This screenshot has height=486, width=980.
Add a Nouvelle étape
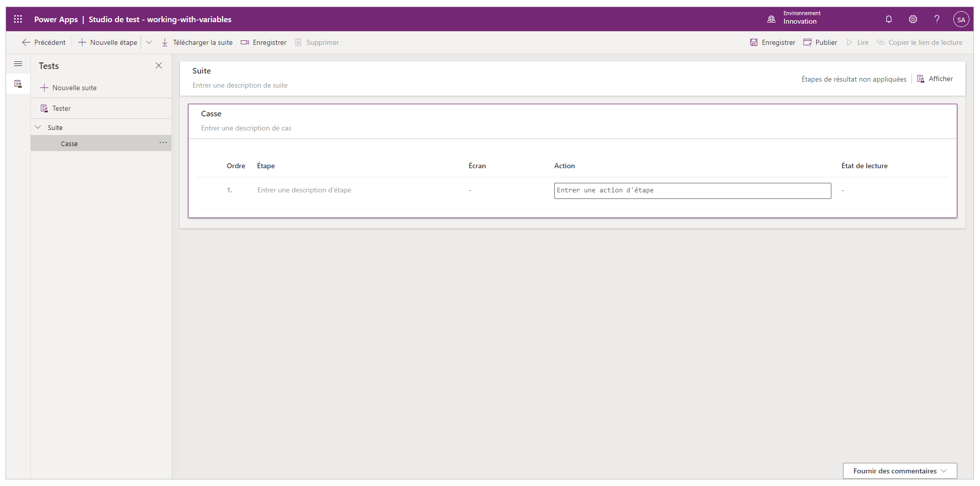click(x=108, y=42)
